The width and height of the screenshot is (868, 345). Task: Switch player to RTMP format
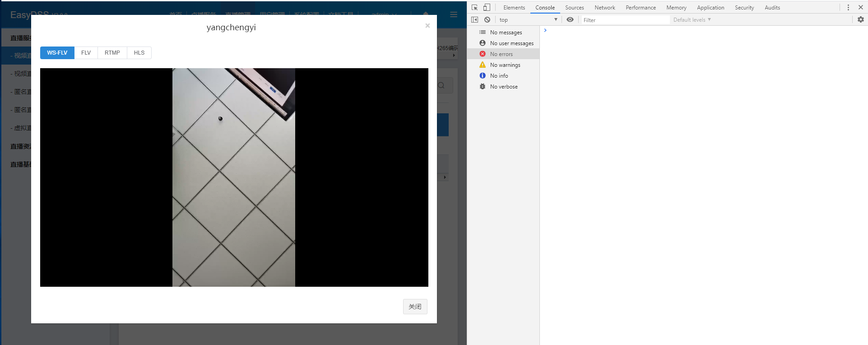(x=112, y=53)
